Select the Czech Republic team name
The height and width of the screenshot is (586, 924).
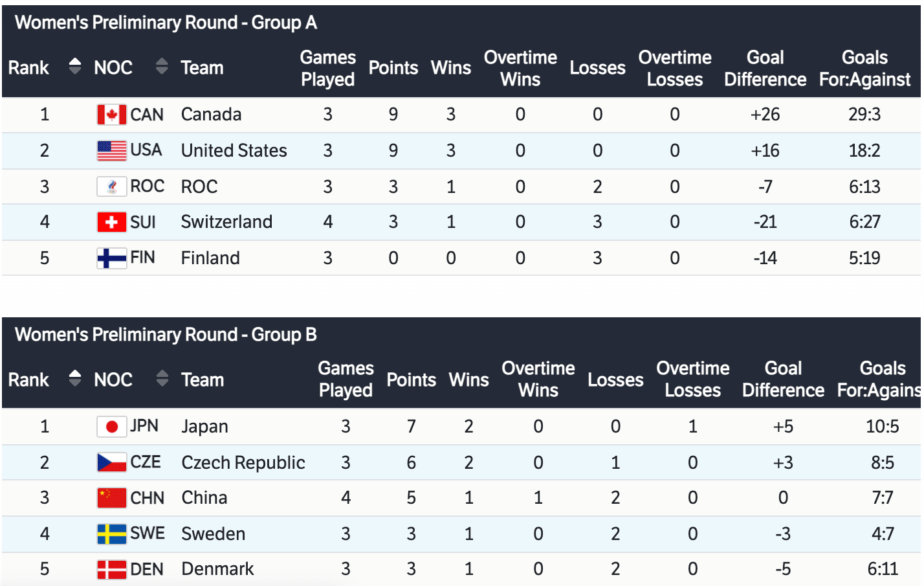(243, 462)
